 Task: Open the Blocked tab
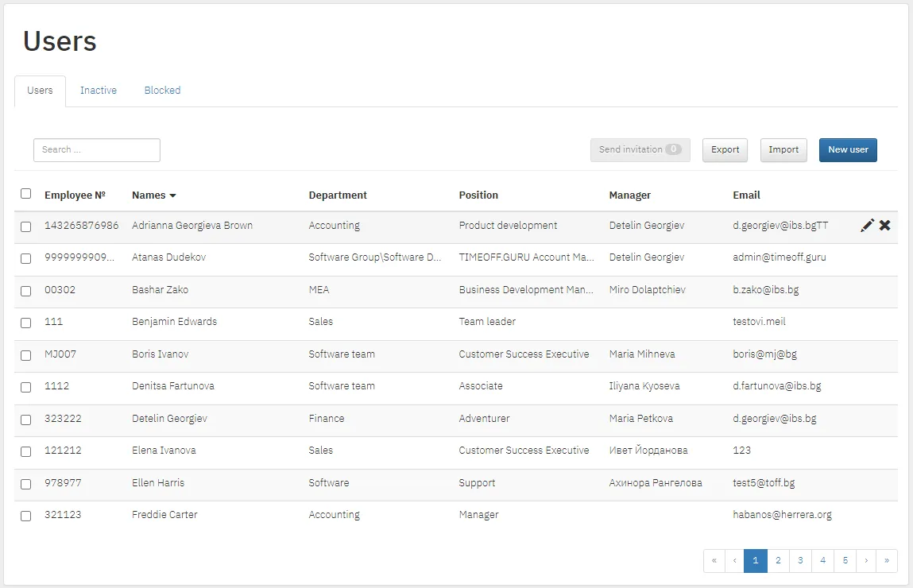(162, 91)
